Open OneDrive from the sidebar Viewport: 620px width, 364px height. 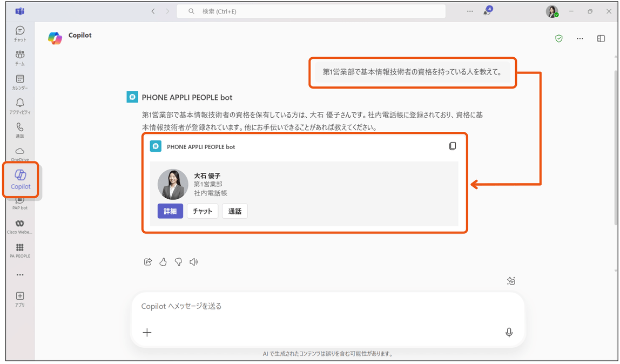tap(20, 154)
